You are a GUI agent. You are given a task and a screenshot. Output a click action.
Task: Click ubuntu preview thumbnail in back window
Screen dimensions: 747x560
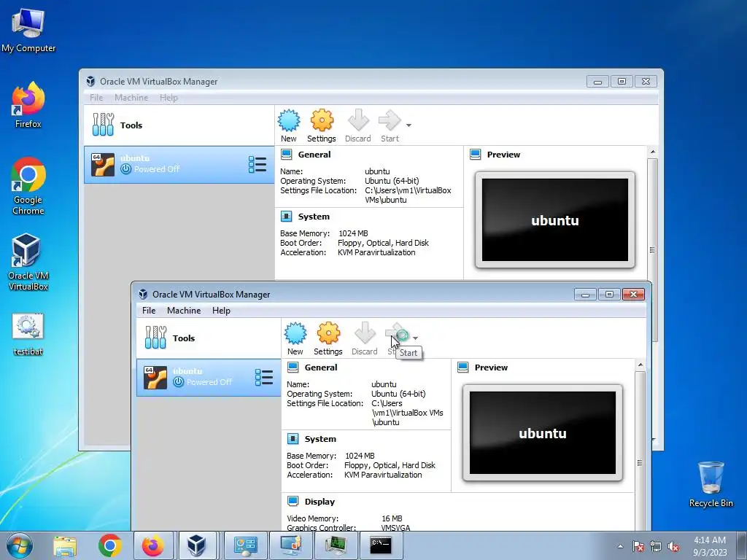click(555, 220)
